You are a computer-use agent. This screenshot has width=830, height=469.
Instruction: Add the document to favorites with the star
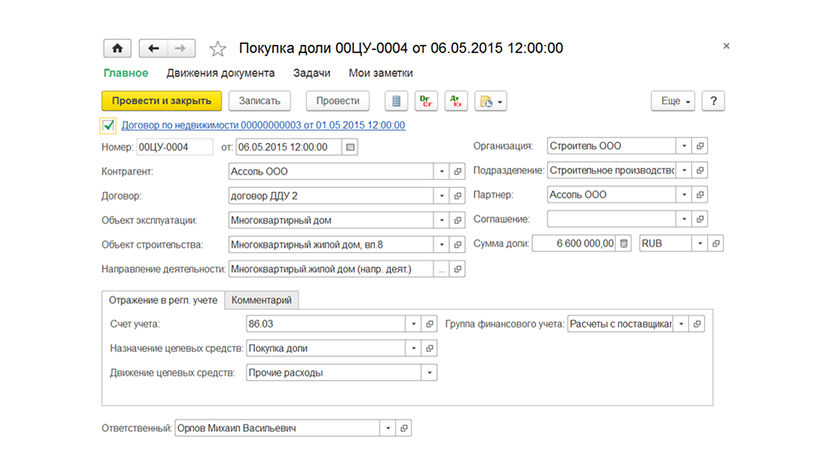click(218, 49)
